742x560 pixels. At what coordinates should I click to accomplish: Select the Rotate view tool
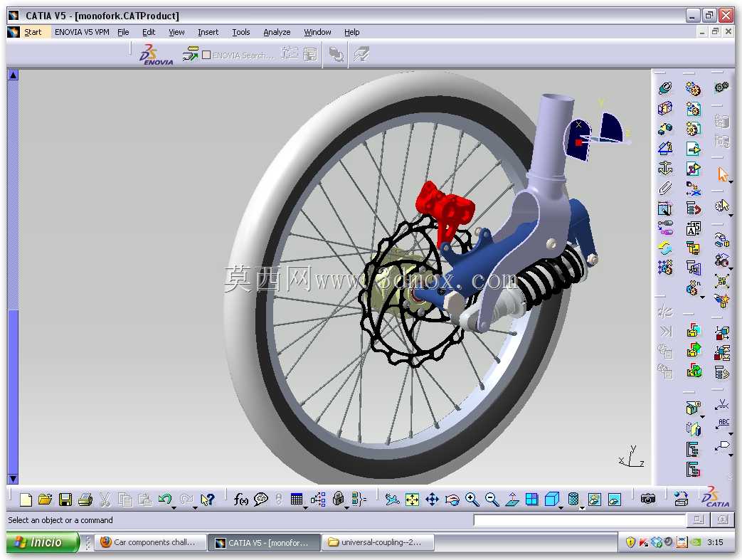(452, 500)
